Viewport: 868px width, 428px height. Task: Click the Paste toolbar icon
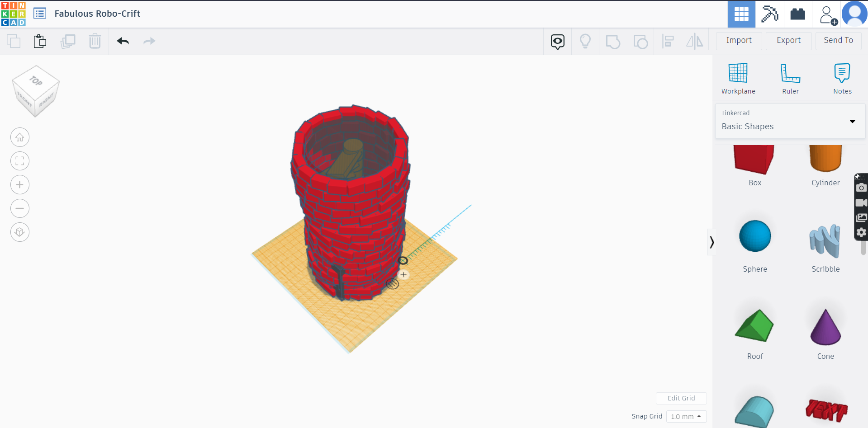40,41
